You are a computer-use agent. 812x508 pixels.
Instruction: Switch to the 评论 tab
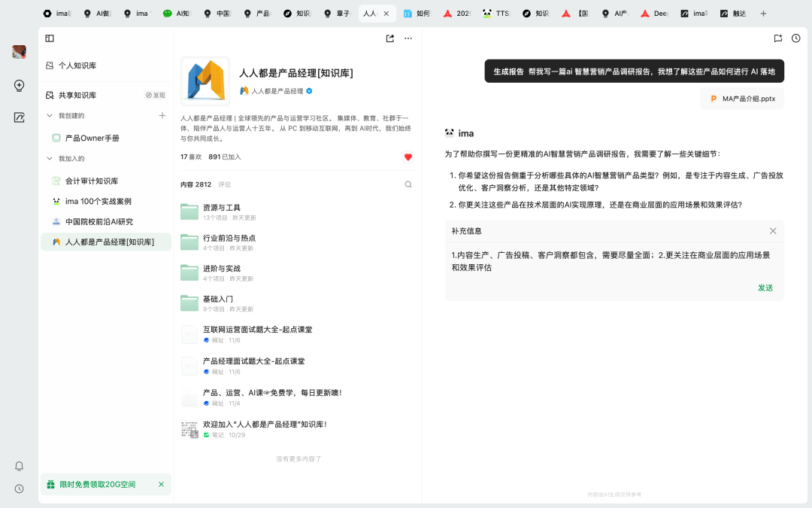225,184
